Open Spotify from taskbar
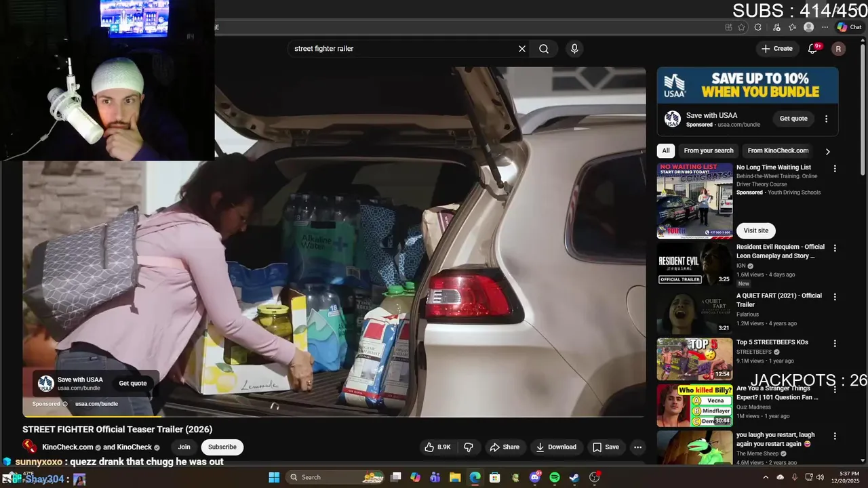The width and height of the screenshot is (868, 488). click(x=555, y=477)
